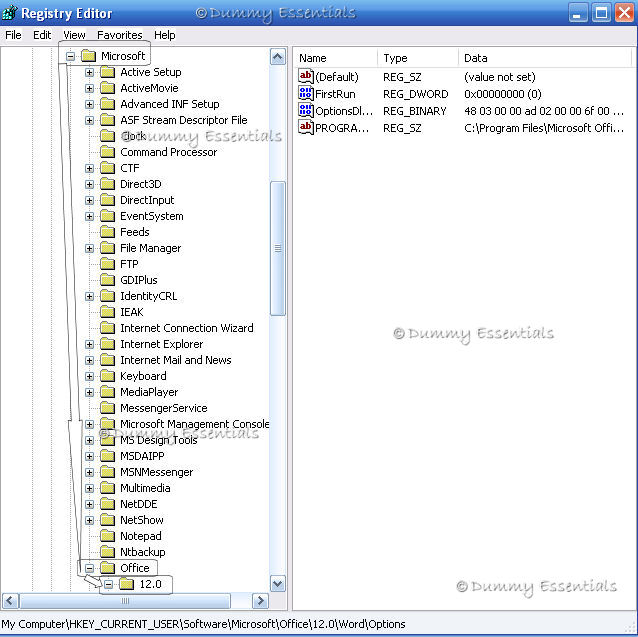Viewport: 638px width, 637px height.
Task: Click the horizontal scrollbar thumb in tree
Action: click(x=125, y=601)
